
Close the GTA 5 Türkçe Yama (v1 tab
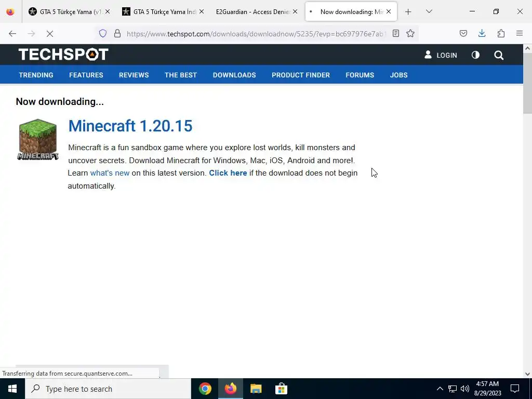pyautogui.click(x=108, y=11)
